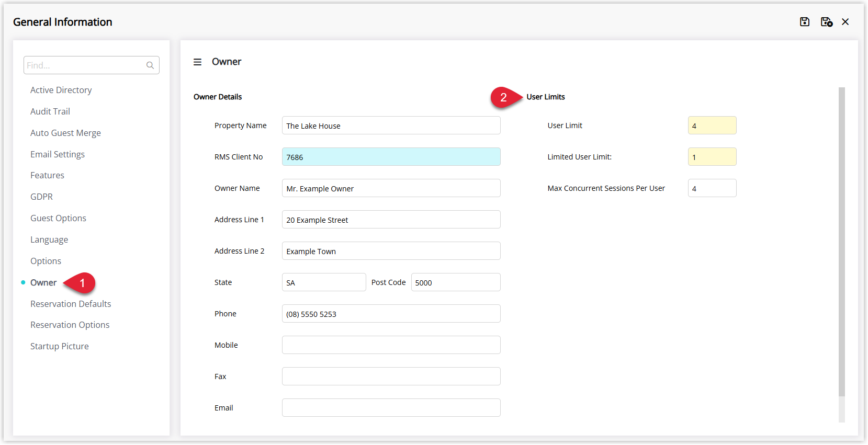Click the Owner Details heading
Viewport: 868px width, 445px height.
tap(218, 97)
